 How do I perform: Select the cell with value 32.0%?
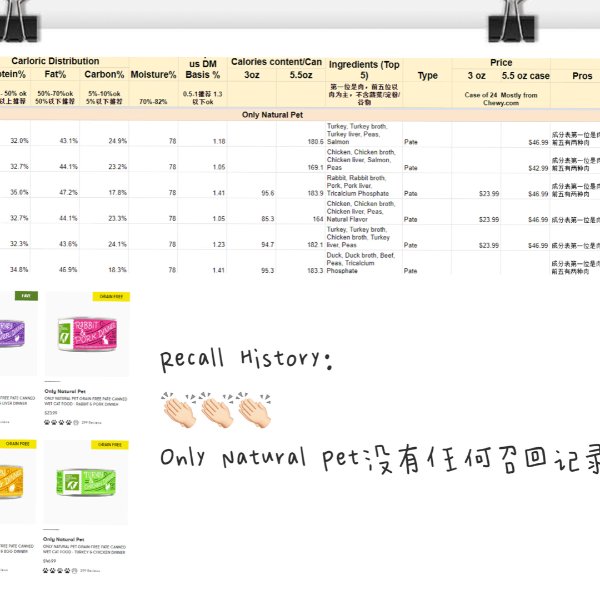(x=15, y=134)
